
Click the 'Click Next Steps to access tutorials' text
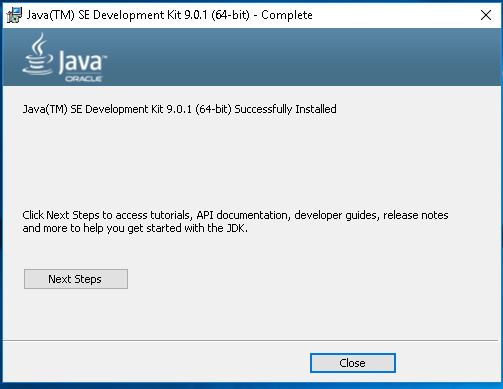coord(235,221)
